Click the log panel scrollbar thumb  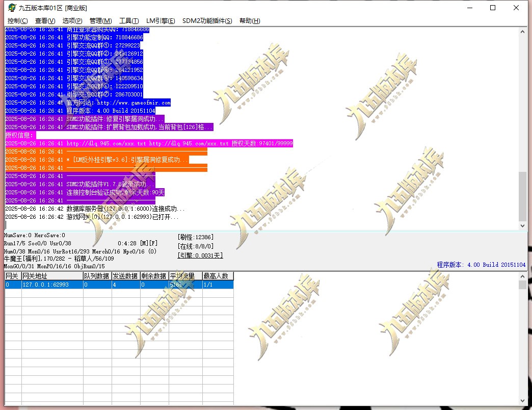coord(522,196)
